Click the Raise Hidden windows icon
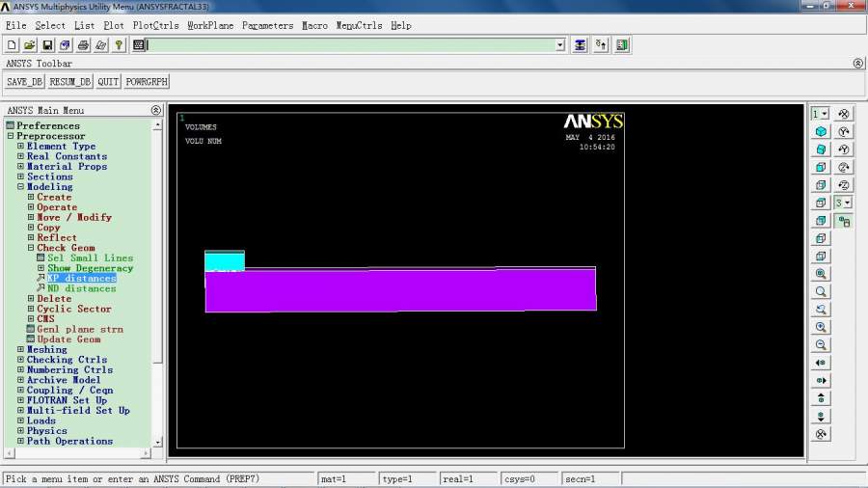This screenshot has width=868, height=488. 580,45
